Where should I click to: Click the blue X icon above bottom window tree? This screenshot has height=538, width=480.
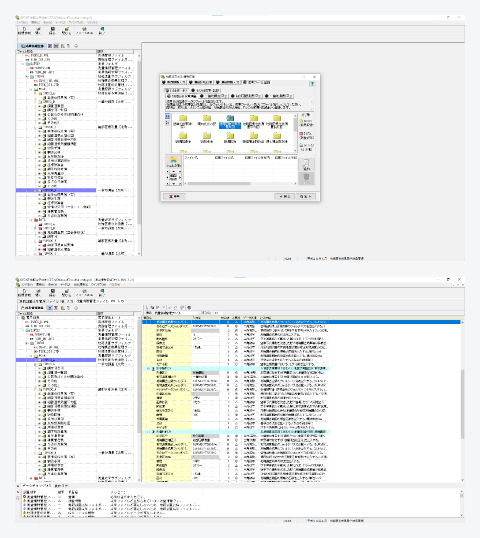[x=50, y=308]
